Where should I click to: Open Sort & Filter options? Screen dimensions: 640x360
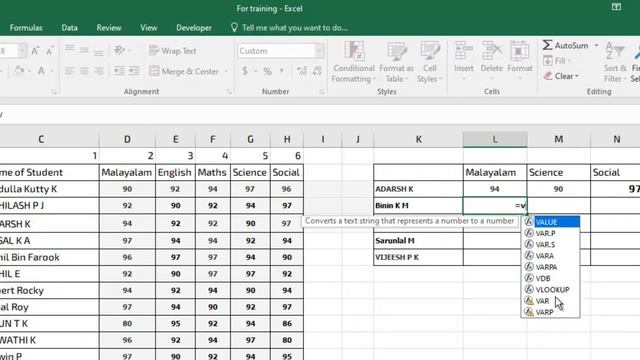615,62
